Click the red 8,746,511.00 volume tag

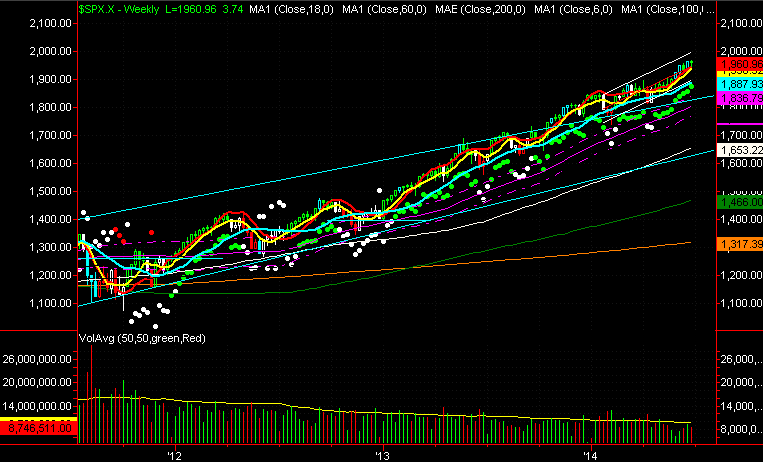pos(38,428)
